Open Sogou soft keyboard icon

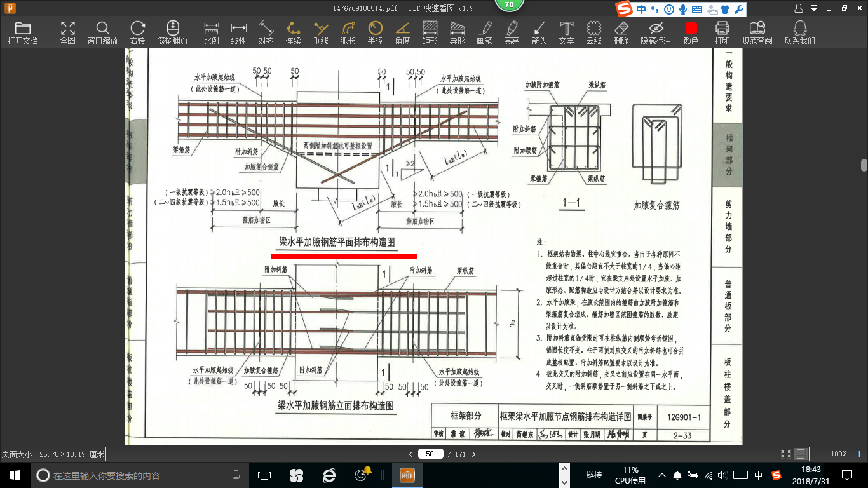(x=697, y=9)
